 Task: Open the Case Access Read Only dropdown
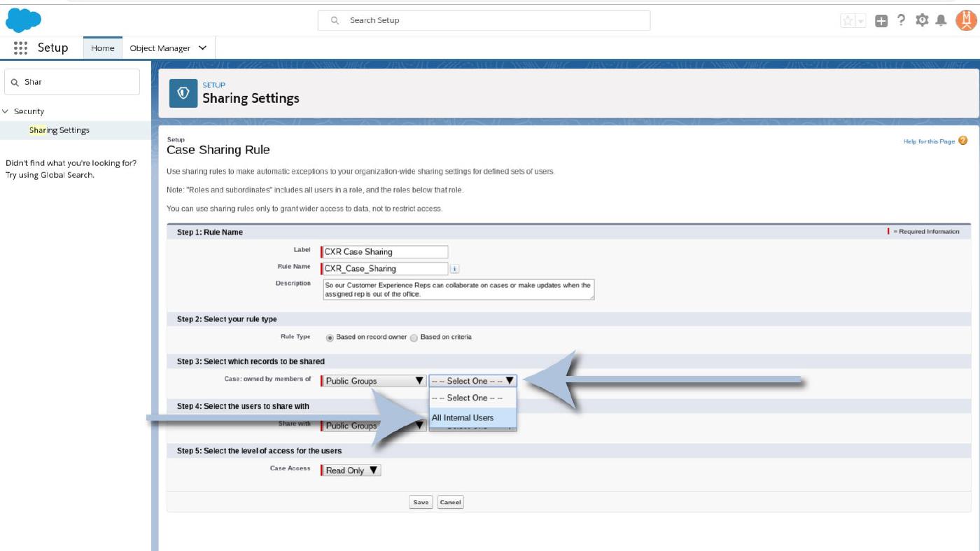coord(352,470)
